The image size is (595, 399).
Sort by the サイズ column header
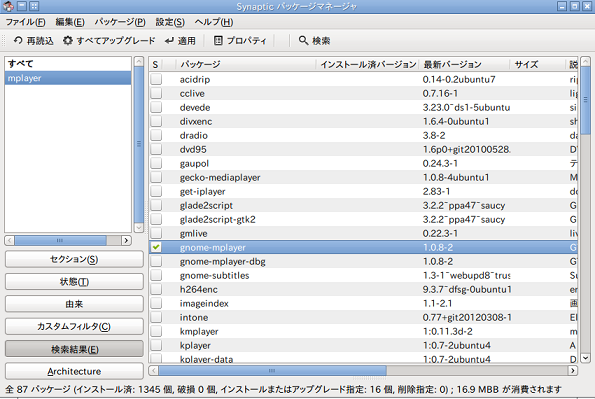point(538,65)
